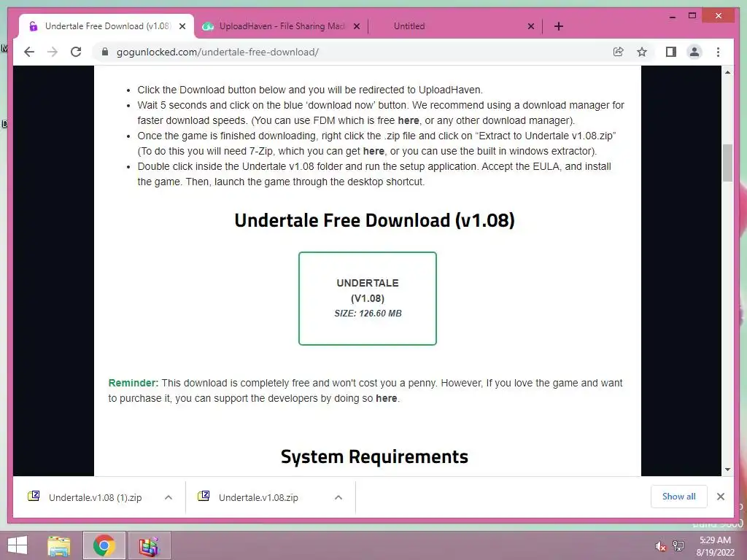The height and width of the screenshot is (560, 747).
Task: Go back to the previous page
Action: 29,52
